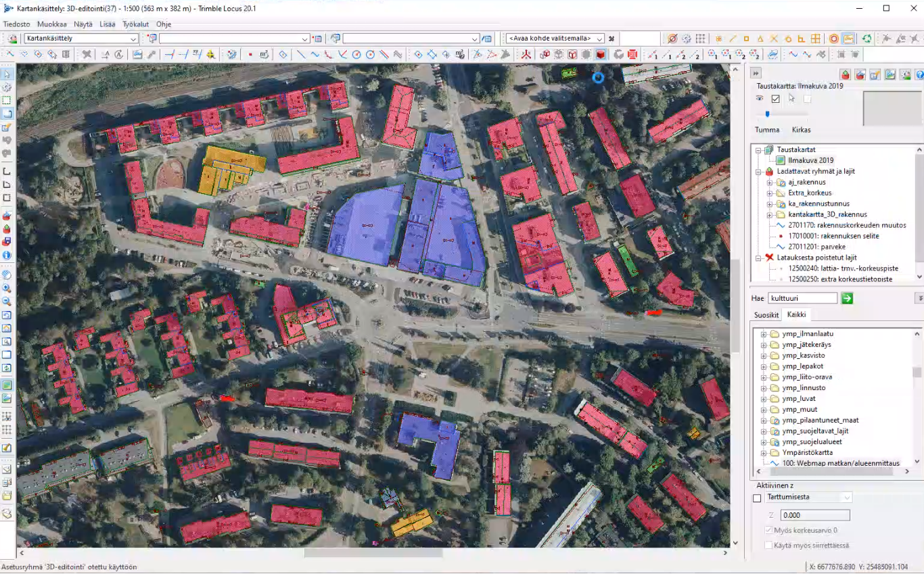The height and width of the screenshot is (576, 924).
Task: Click the Tumma-Kirkas brightness slider handle
Action: 767,114
